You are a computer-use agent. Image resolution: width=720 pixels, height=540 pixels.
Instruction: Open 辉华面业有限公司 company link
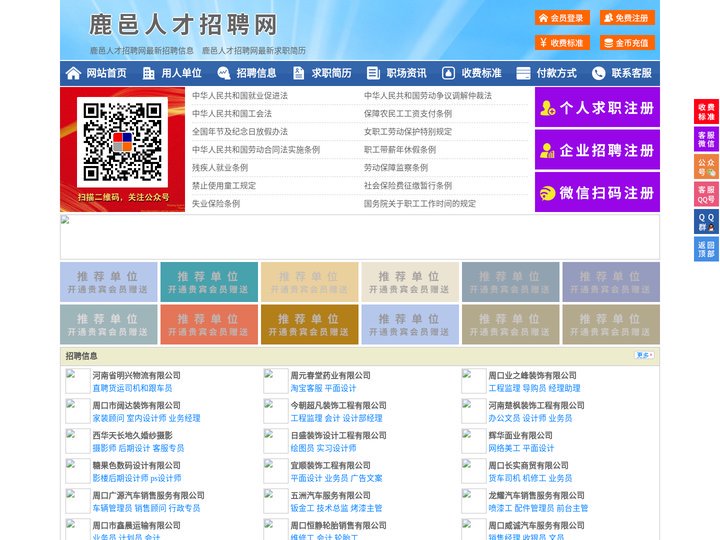520,435
